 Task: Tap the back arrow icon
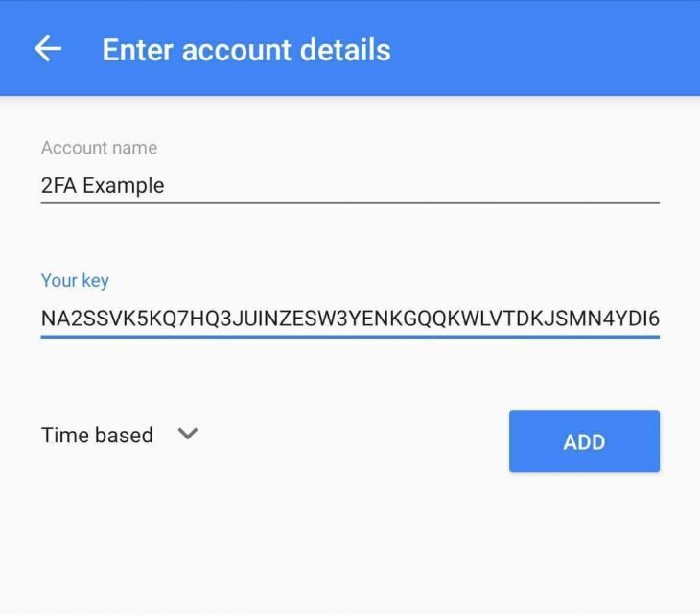[x=47, y=49]
